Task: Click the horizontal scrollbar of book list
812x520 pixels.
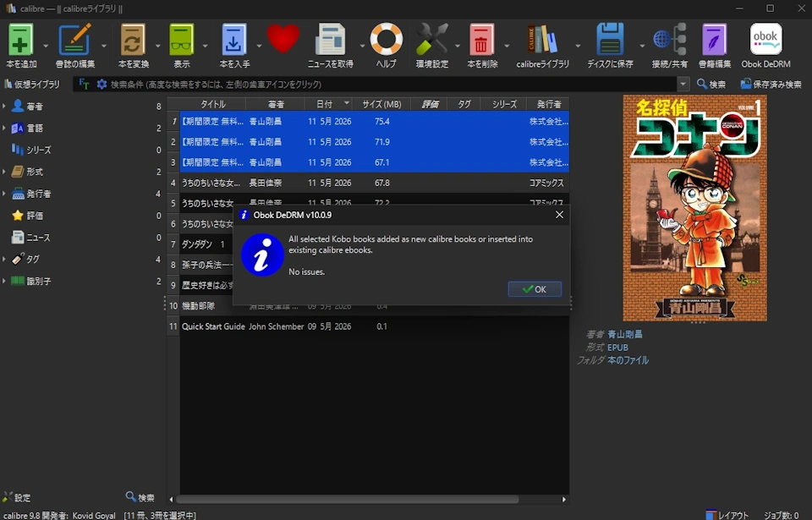Action: [x=347, y=499]
